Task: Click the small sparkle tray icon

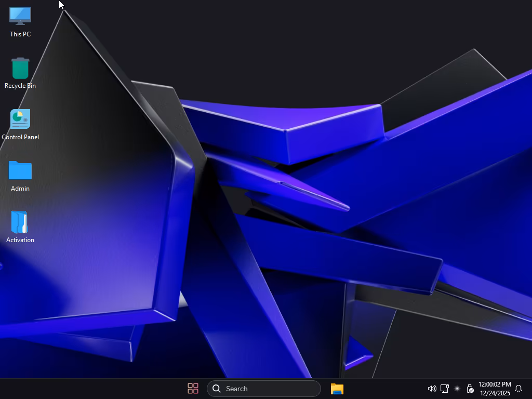Action: pos(457,389)
